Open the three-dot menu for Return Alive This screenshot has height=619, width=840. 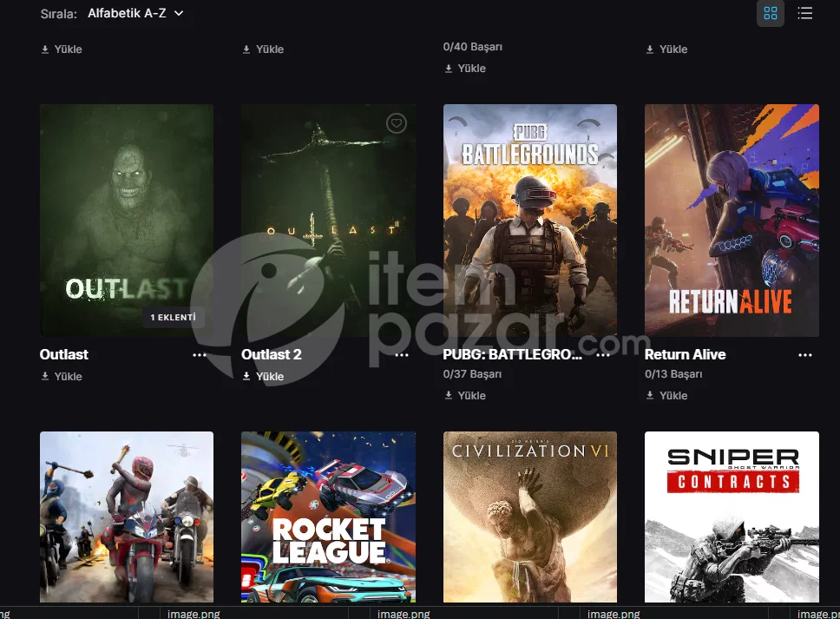(804, 355)
